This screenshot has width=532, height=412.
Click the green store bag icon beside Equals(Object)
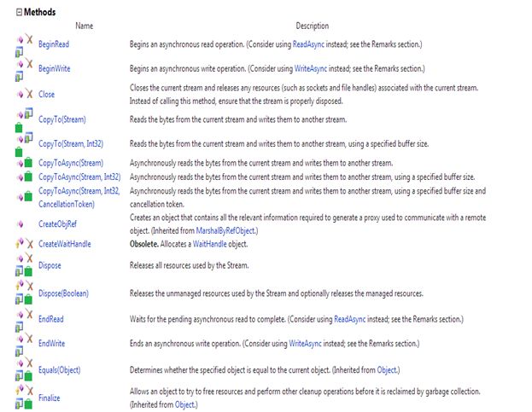(28, 375)
